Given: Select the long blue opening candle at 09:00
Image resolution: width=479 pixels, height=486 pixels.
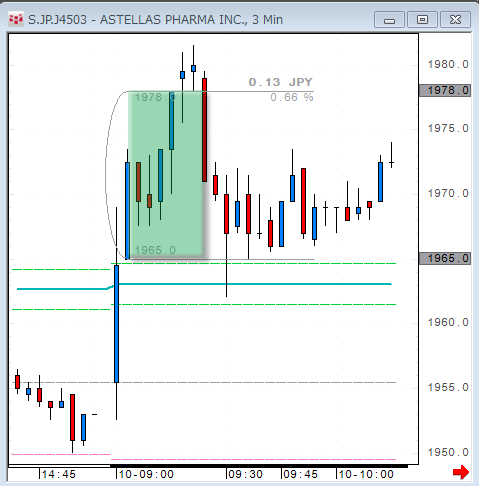Looking at the screenshot, I should (x=116, y=324).
